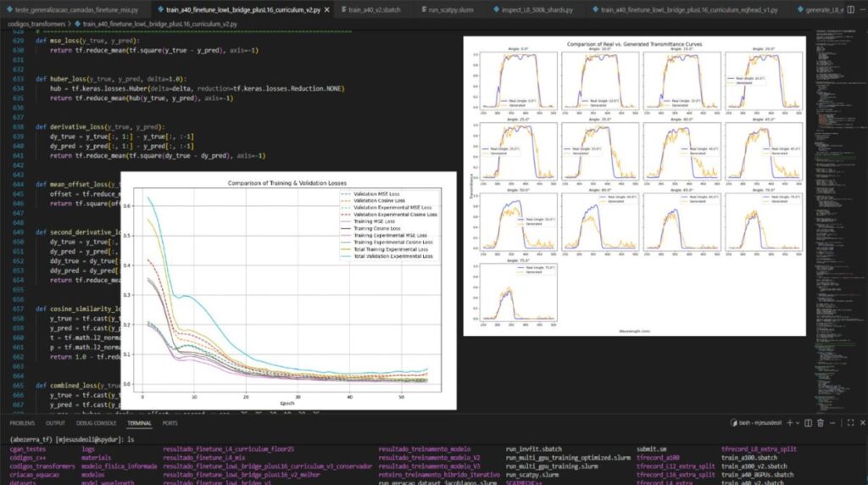Maximize the terminal panel size

coord(850,423)
